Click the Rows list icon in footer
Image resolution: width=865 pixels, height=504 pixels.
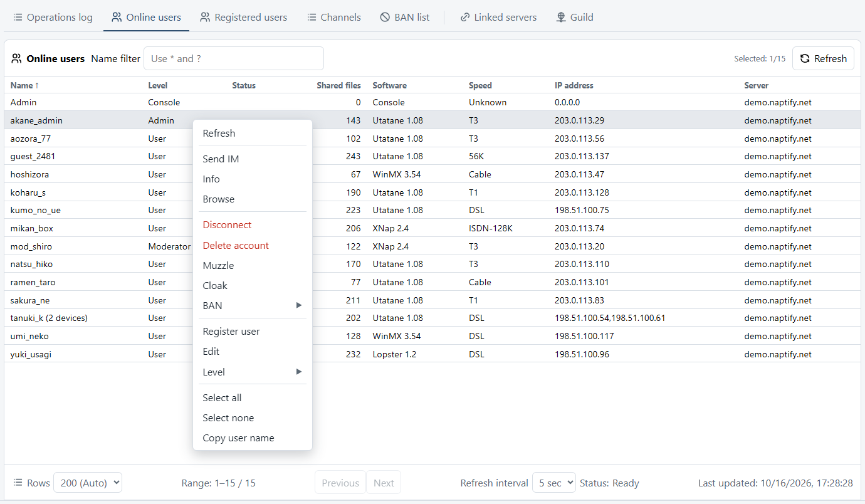point(18,483)
